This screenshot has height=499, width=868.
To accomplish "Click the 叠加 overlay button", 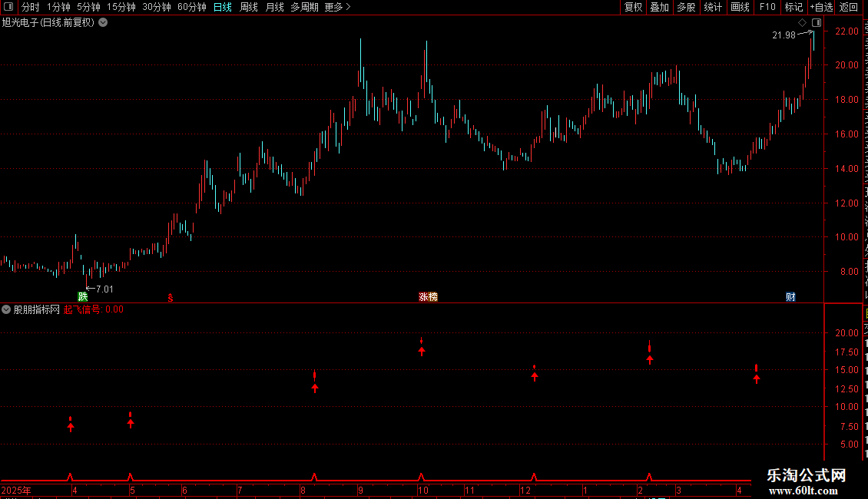I will [659, 7].
